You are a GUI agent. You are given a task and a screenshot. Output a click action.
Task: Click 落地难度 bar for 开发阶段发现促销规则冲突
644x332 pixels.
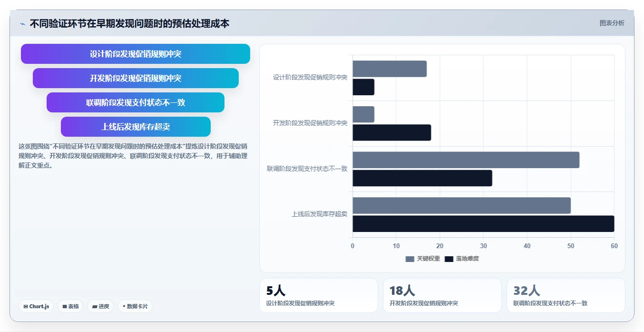[x=392, y=132]
